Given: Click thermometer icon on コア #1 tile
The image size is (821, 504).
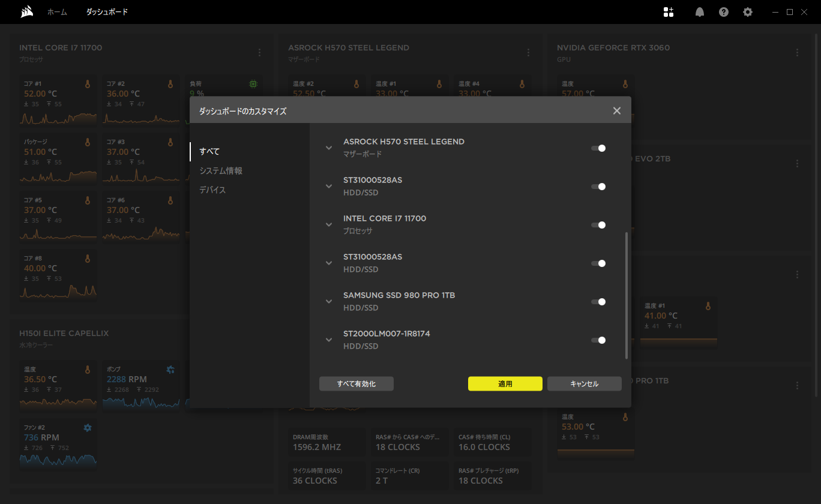Looking at the screenshot, I should point(88,84).
